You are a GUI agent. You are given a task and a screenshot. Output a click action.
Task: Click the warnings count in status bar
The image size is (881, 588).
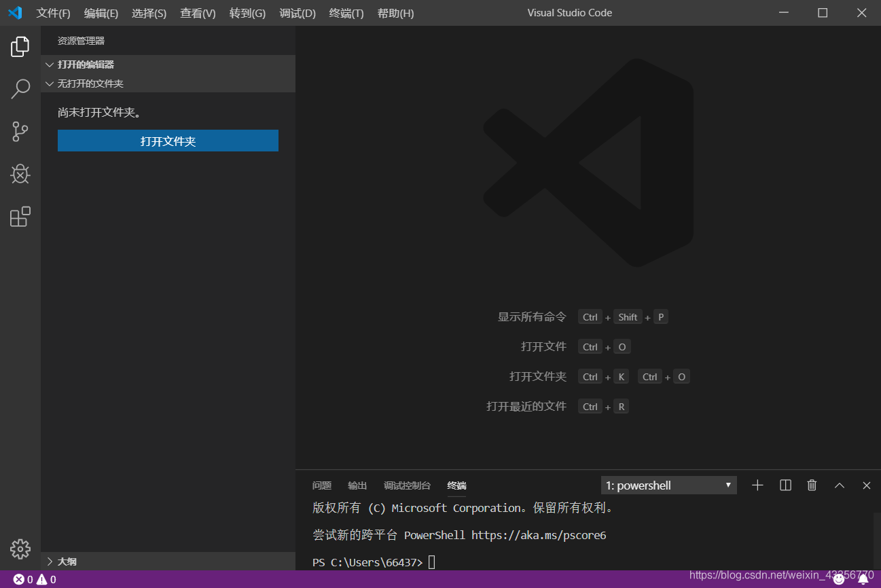coord(46,580)
